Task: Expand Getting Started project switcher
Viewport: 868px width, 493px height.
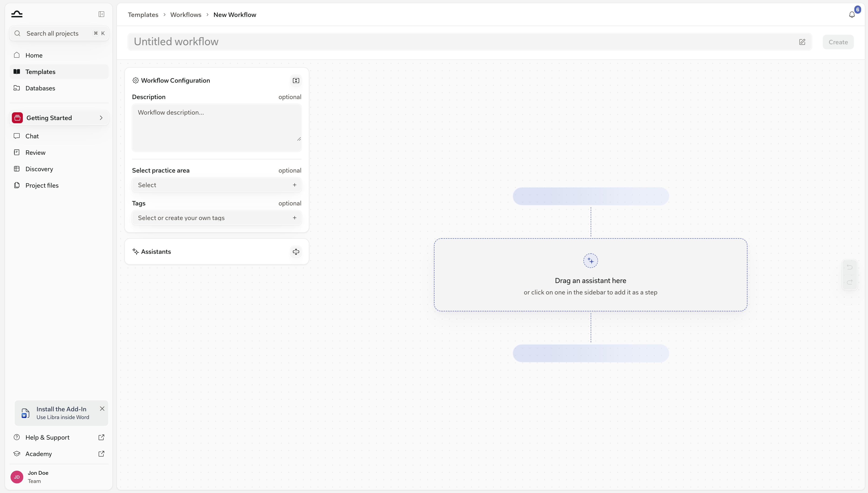Action: click(x=59, y=118)
